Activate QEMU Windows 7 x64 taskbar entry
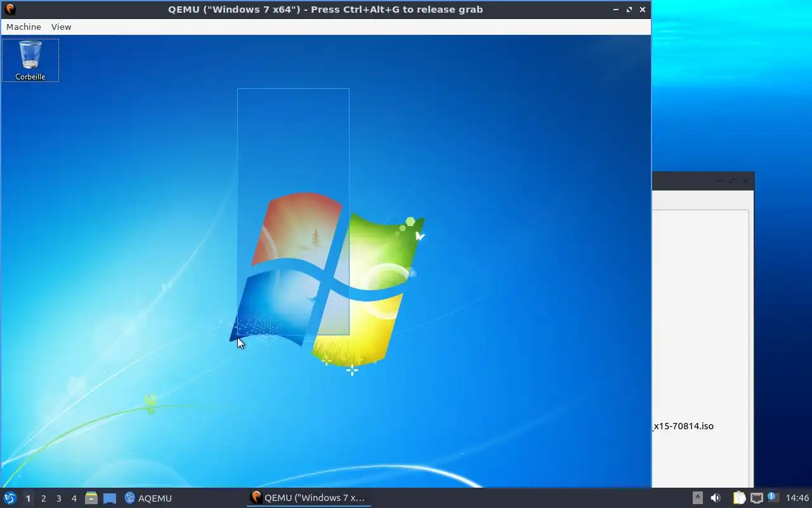This screenshot has height=508, width=812. (308, 498)
